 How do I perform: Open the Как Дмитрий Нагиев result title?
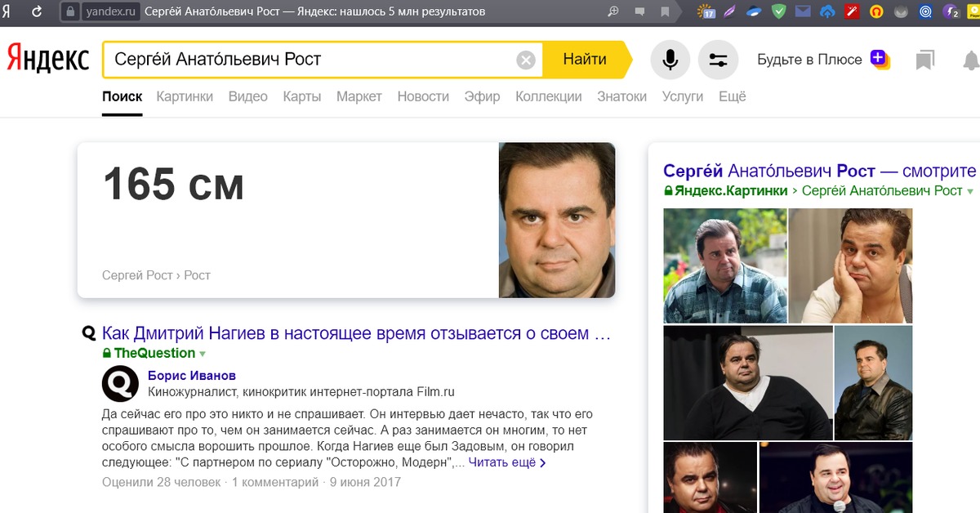(x=356, y=333)
